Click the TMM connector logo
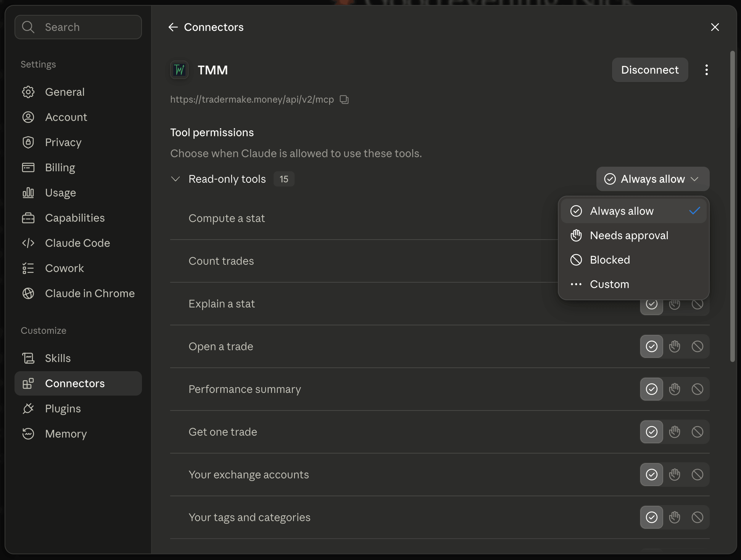 pyautogui.click(x=179, y=70)
